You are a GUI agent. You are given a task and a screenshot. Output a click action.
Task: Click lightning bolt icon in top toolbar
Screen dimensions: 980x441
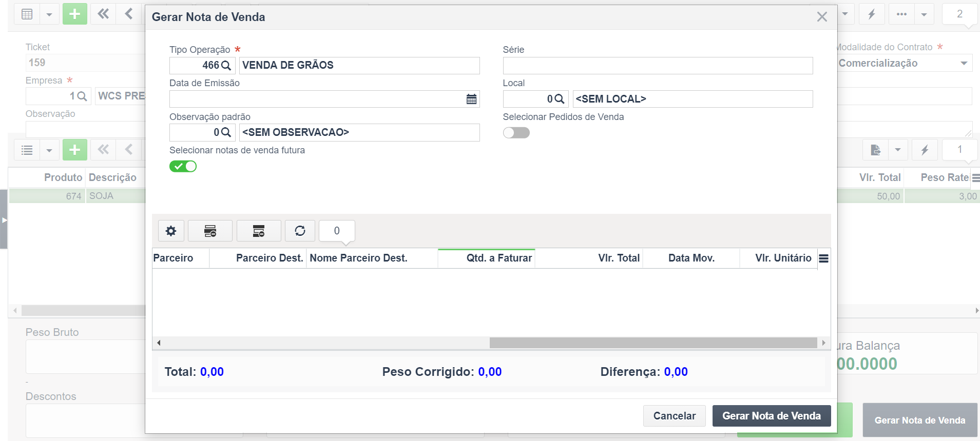872,14
